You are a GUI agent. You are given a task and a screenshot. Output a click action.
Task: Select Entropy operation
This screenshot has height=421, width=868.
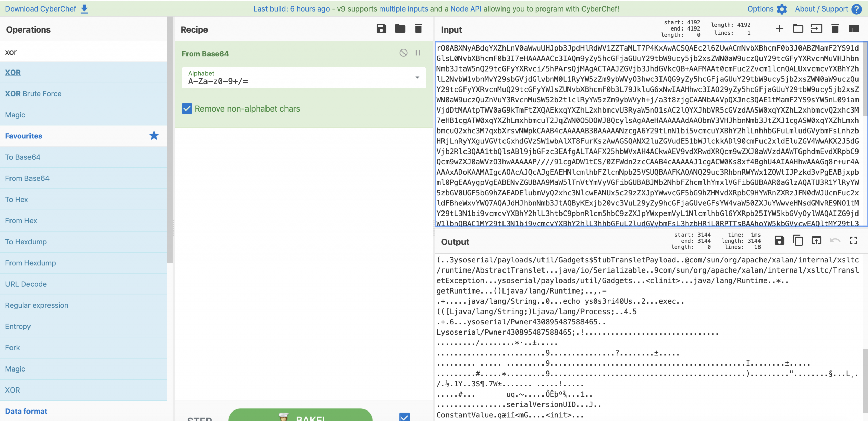coord(84,327)
